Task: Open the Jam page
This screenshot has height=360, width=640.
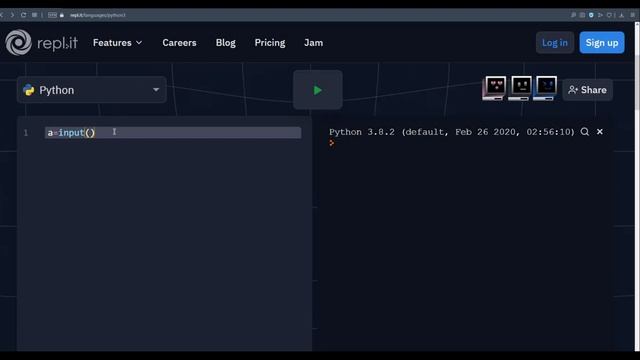Action: pyautogui.click(x=313, y=42)
